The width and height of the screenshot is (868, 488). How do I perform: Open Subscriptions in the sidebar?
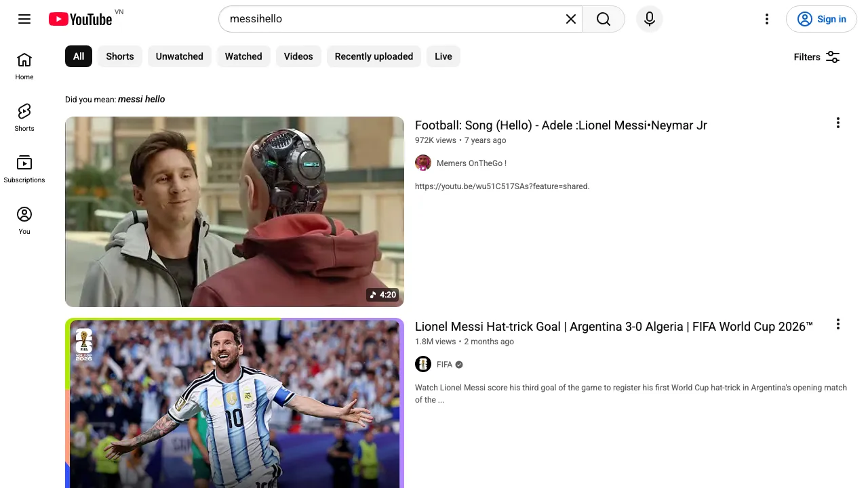click(x=24, y=169)
